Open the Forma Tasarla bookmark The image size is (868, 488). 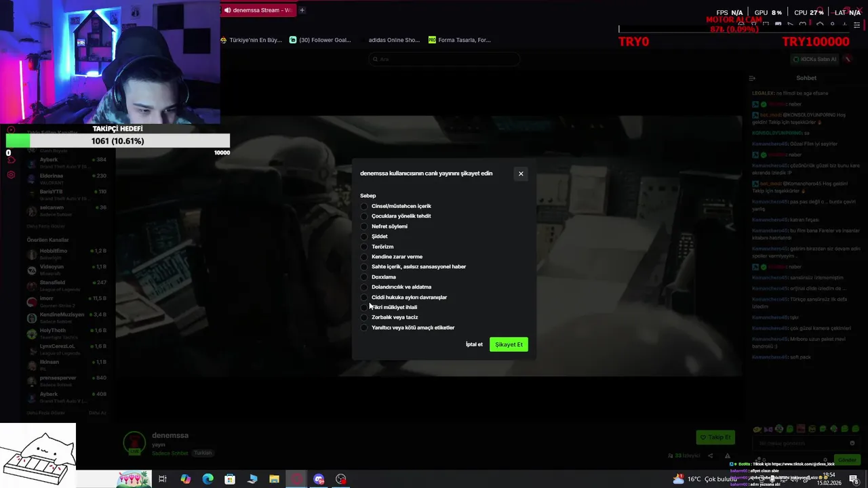459,40
